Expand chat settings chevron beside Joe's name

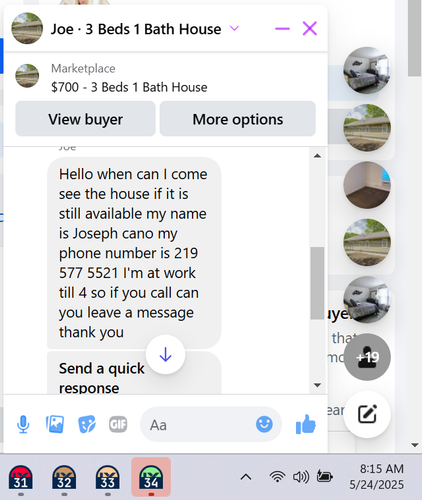(x=235, y=28)
